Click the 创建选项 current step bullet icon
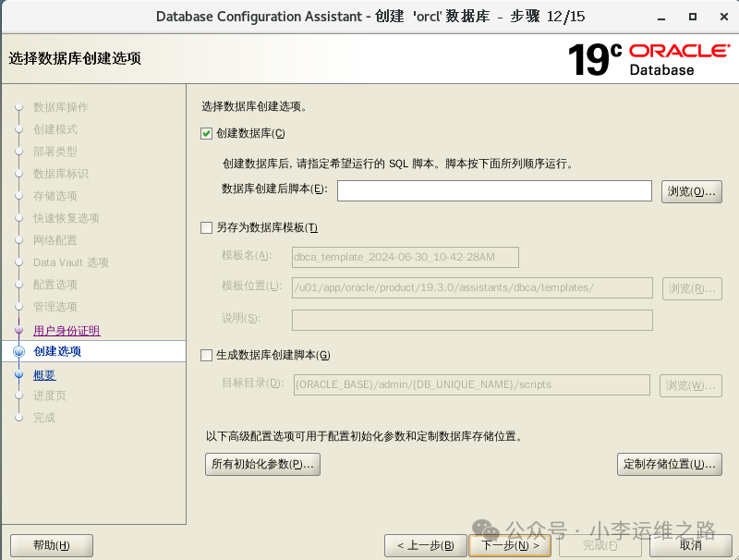The height and width of the screenshot is (560, 739). 18,352
